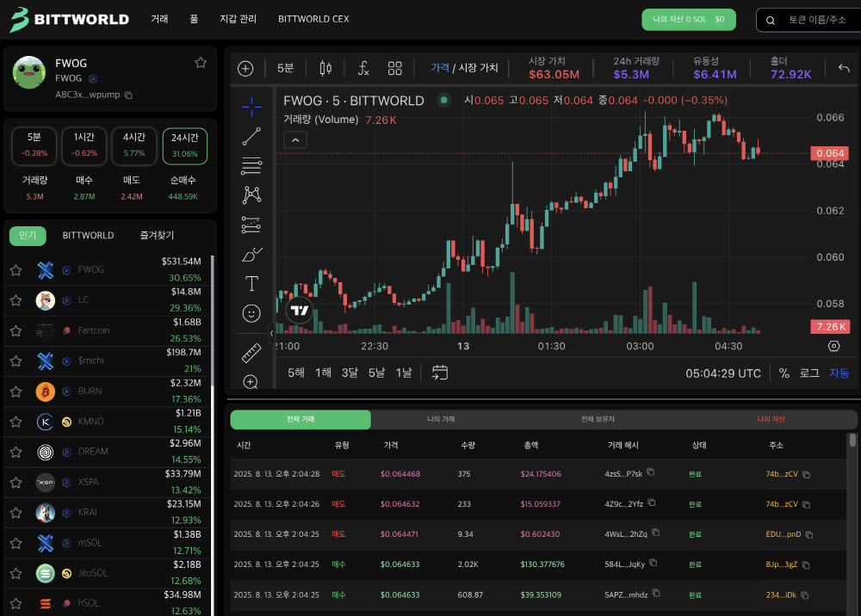Open the 5분 interval dropdown
The height and width of the screenshot is (616, 861).
pos(285,68)
